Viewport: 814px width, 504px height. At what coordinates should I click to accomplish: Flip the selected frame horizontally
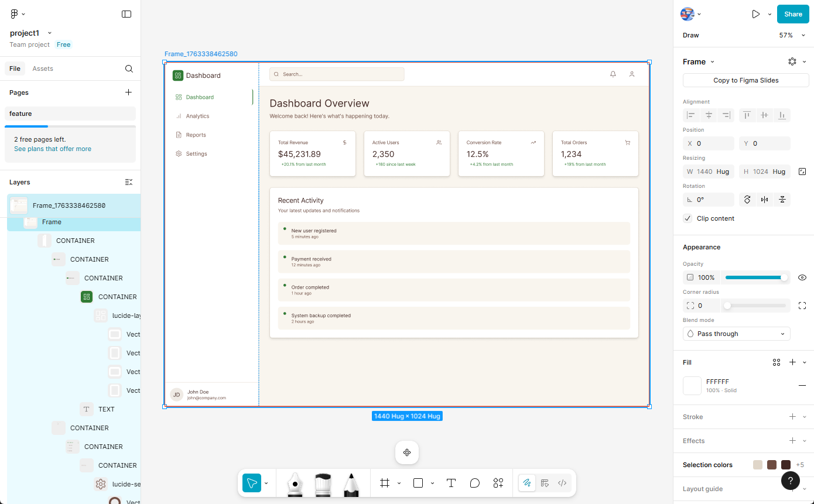tap(765, 200)
